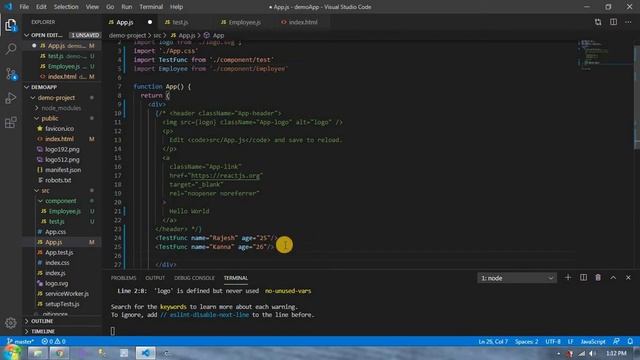Open File Explorer from taskbar
The image size is (640, 360).
pos(38,353)
